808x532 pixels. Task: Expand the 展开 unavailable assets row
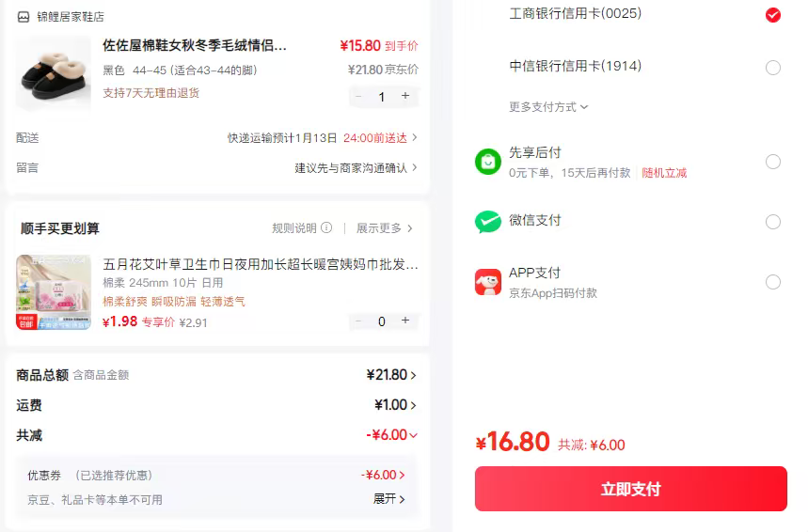(x=389, y=499)
